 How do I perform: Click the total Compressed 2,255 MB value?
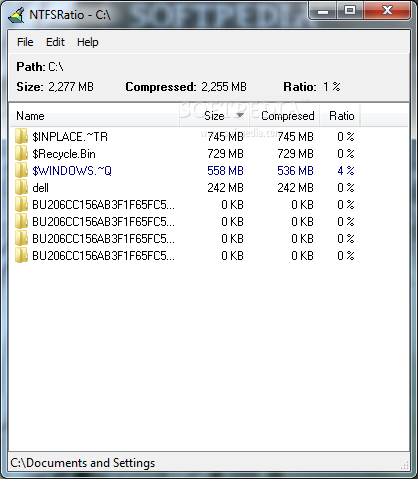pos(224,87)
